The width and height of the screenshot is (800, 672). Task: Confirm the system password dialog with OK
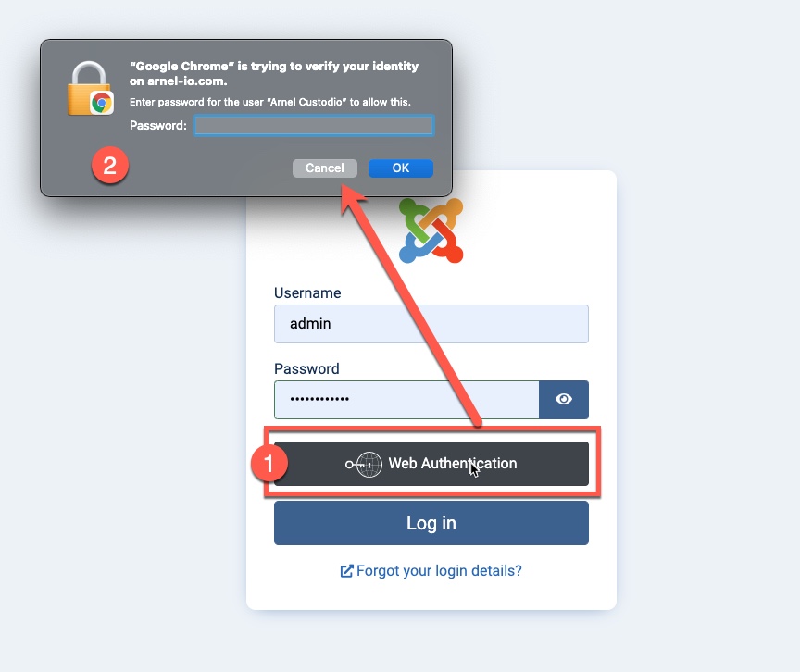click(x=401, y=168)
